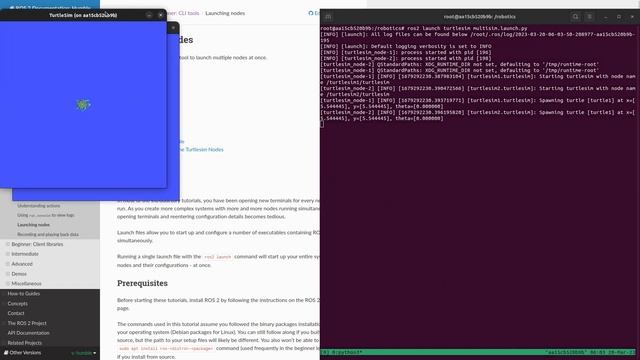
Task: Expand the Miscellaneous sidebar section
Action: 8,283
